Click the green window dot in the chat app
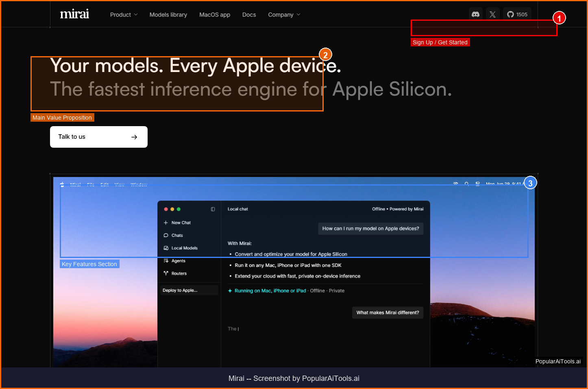The image size is (588, 389). [x=179, y=209]
